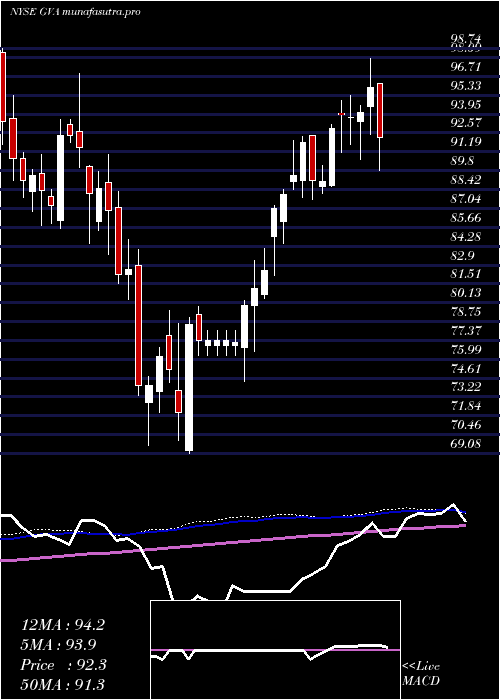Select the 89.8 price axis label
Screen dimensions: 500x700
tap(462, 161)
